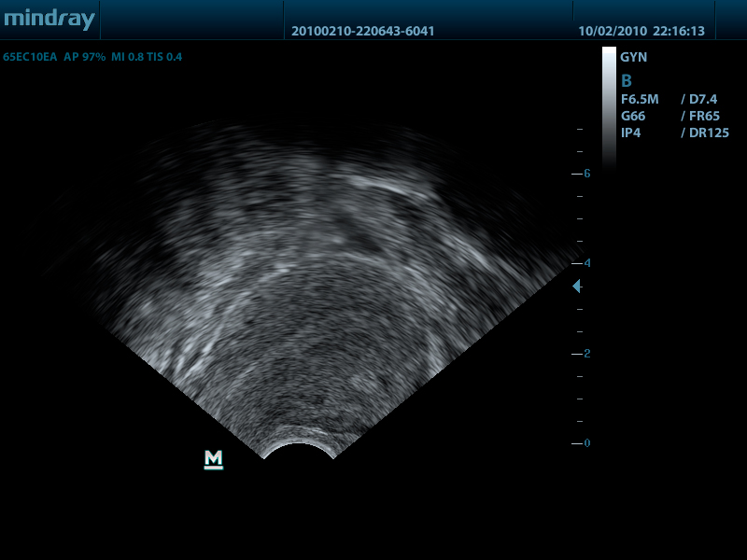Click the MI 0.8 value
This screenshot has height=560, width=747.
coord(127,57)
